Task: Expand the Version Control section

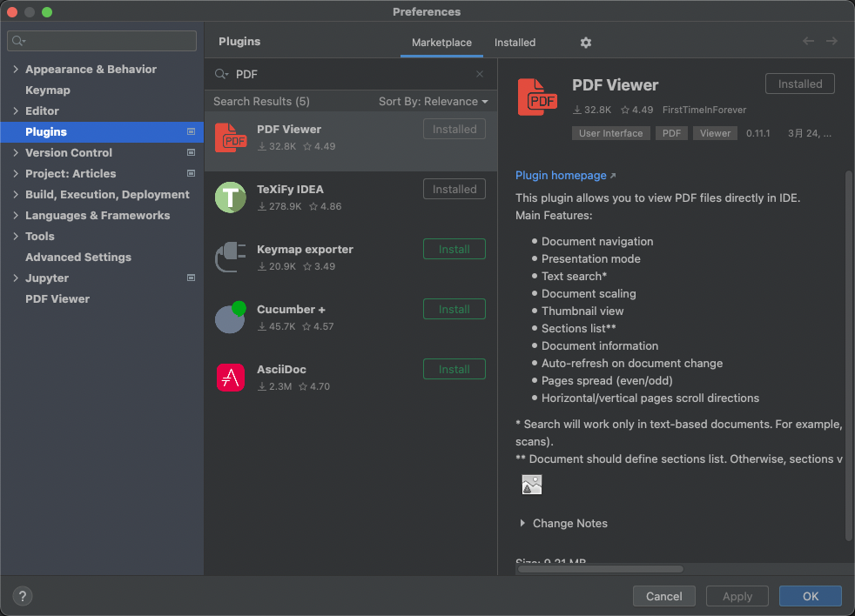Action: pyautogui.click(x=17, y=152)
